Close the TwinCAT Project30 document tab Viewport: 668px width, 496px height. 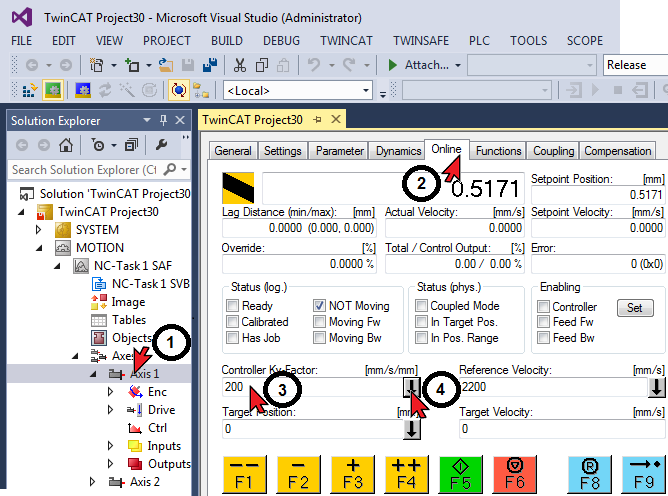(336, 119)
